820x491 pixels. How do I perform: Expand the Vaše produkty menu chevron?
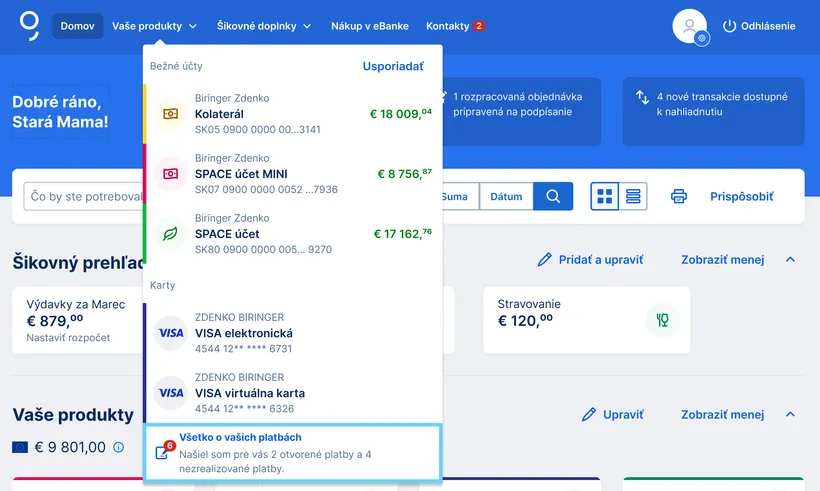(193, 26)
